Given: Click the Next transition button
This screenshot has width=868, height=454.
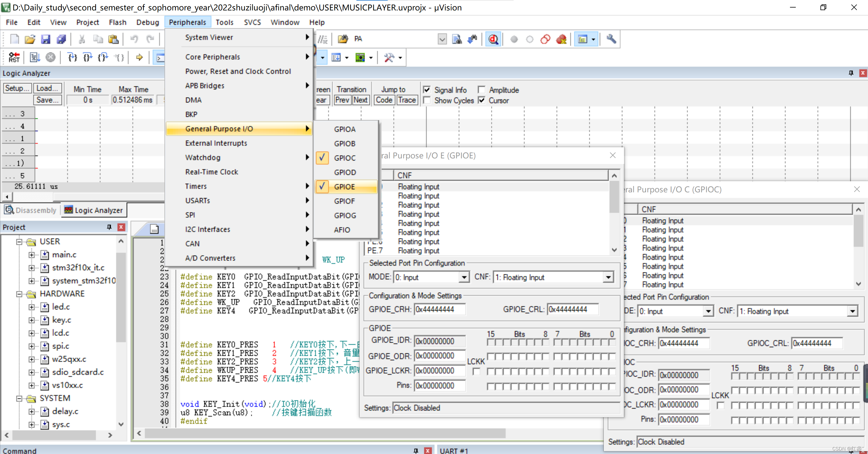Looking at the screenshot, I should tap(360, 100).
